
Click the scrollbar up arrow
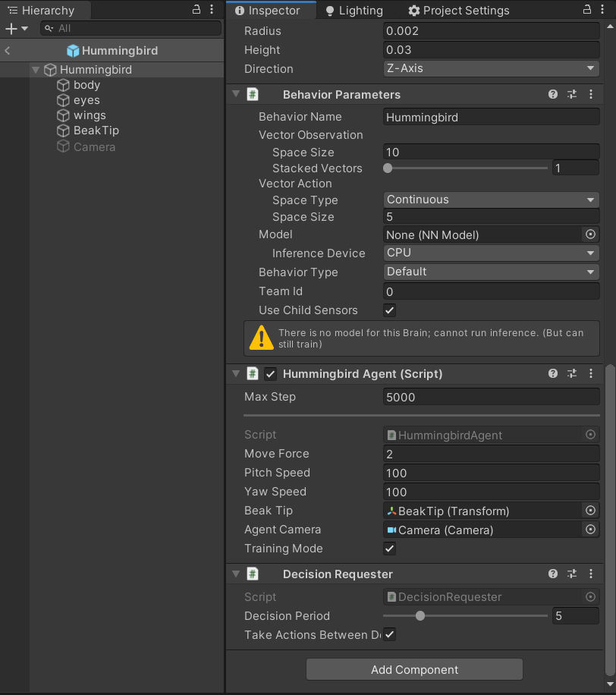pyautogui.click(x=610, y=27)
